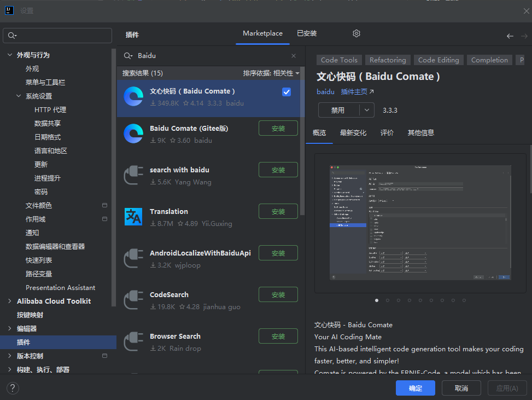Uncheck the 文心快码 Baidu Comate checkbox
532x400 pixels.
point(287,92)
